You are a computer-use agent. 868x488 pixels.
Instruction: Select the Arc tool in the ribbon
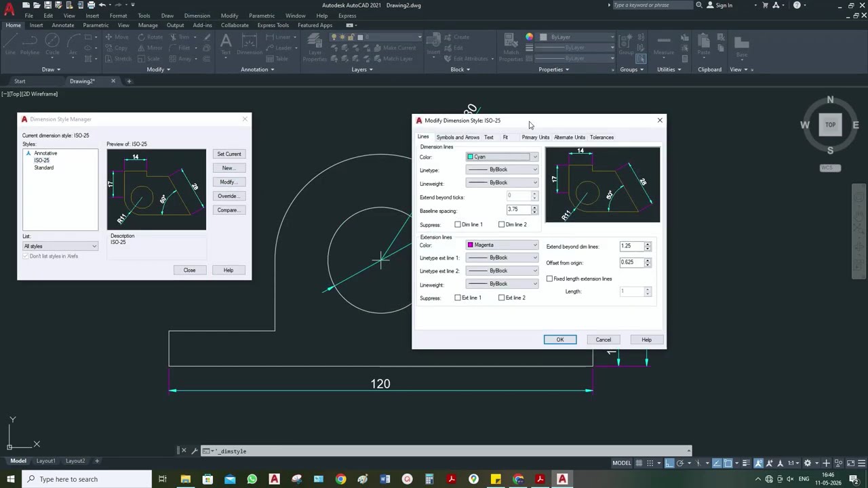(73, 44)
